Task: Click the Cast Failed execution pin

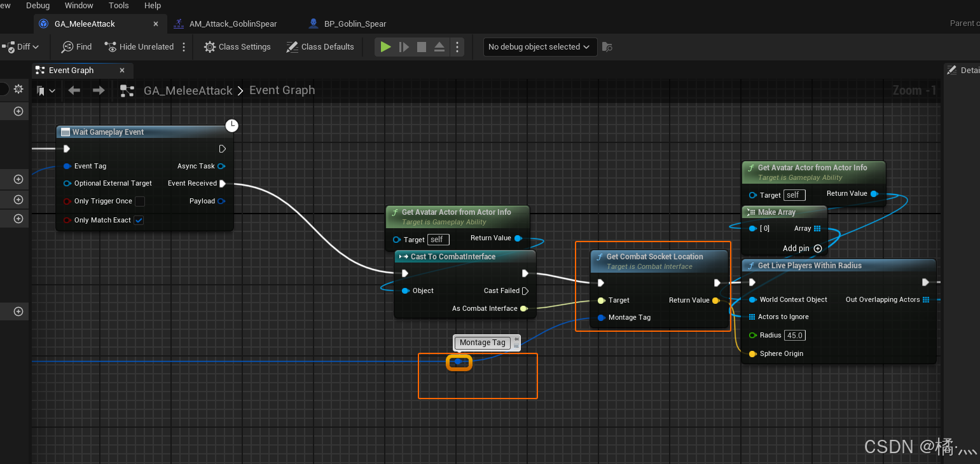Action: click(525, 291)
